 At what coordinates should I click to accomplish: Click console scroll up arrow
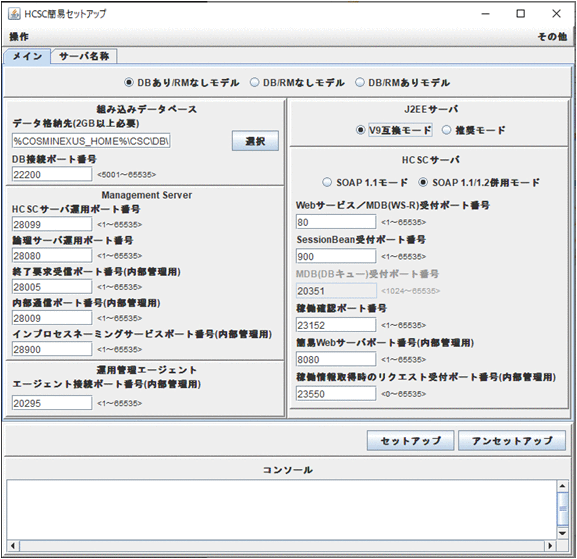[x=563, y=486]
